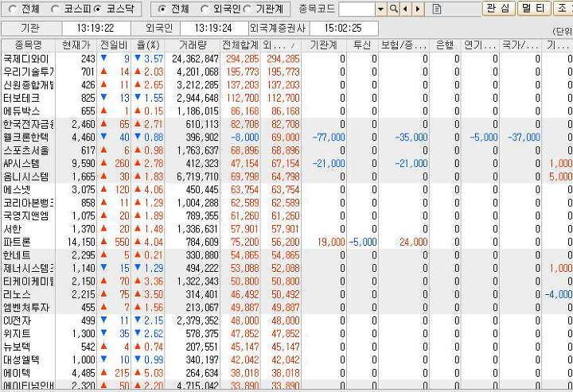The width and height of the screenshot is (573, 392).
Task: Sort by 은행 column header
Action: (445, 45)
